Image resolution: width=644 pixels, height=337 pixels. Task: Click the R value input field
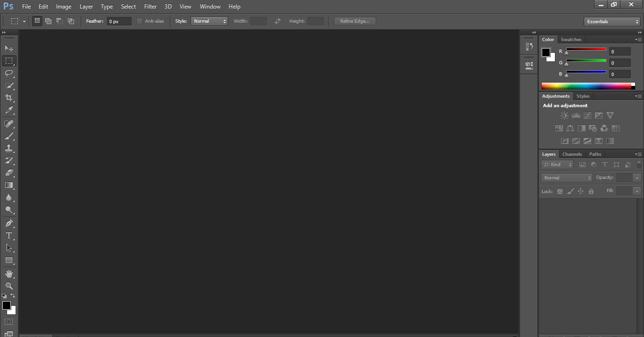coord(619,51)
